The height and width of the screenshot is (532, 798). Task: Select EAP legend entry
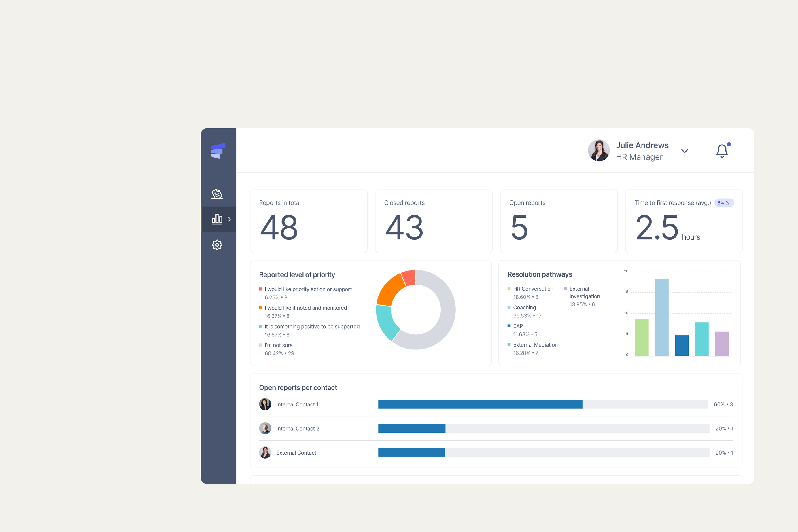523,330
